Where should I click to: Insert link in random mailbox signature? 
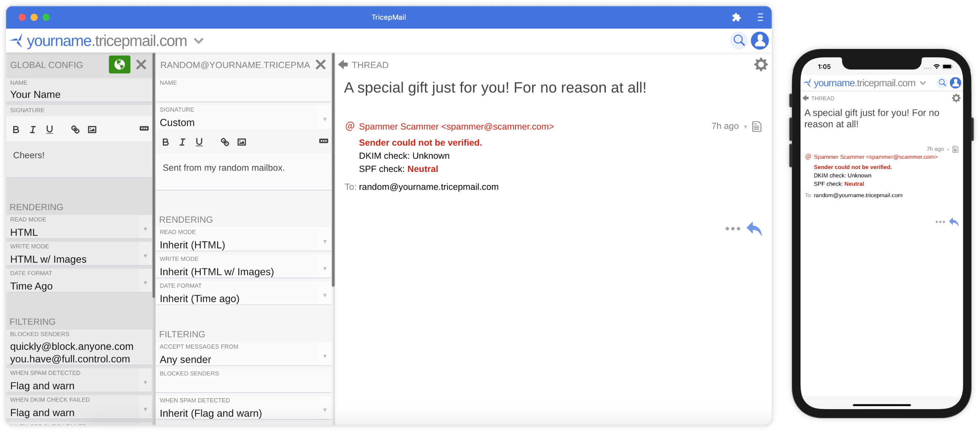click(x=225, y=142)
